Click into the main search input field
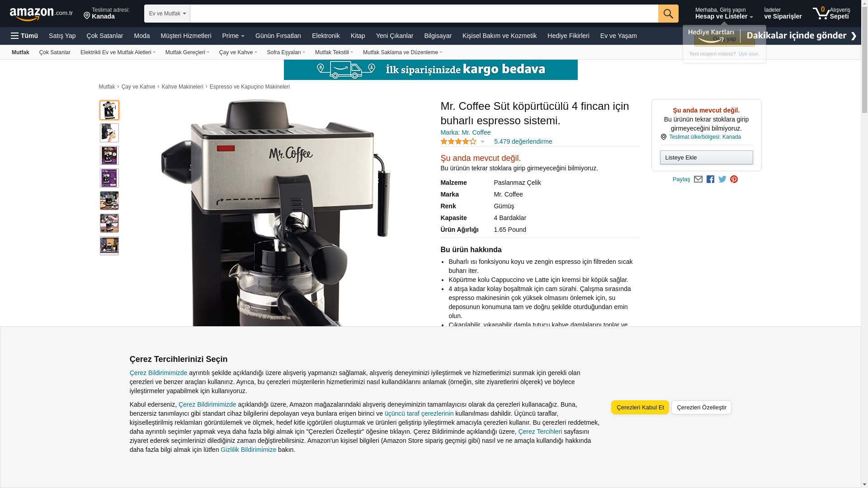Image resolution: width=868 pixels, height=488 pixels. [424, 14]
